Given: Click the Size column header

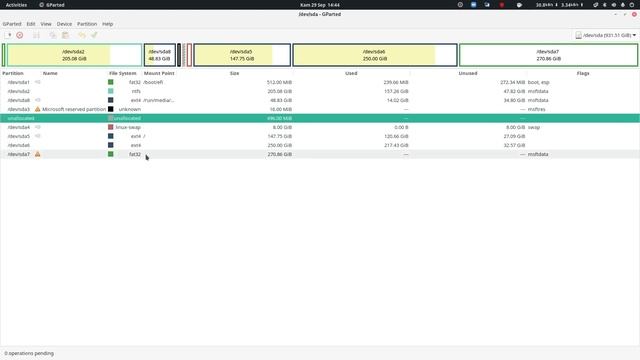Looking at the screenshot, I should click(234, 73).
